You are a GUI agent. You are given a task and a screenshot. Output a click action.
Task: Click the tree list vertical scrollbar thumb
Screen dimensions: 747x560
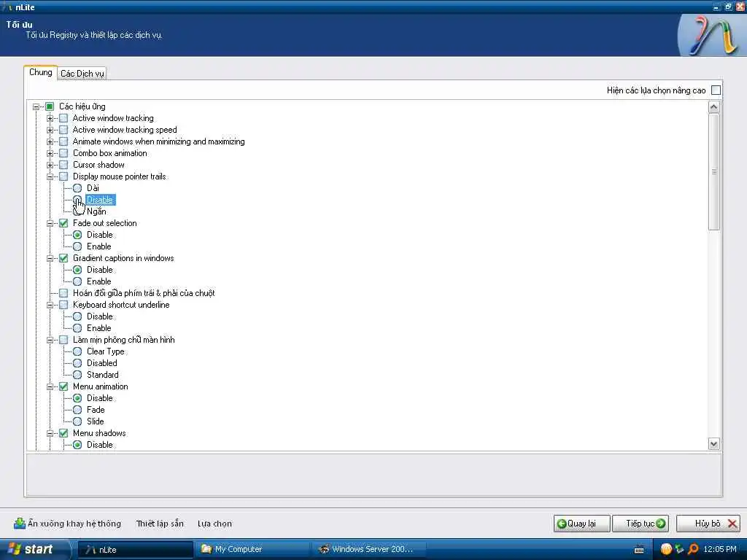point(713,171)
